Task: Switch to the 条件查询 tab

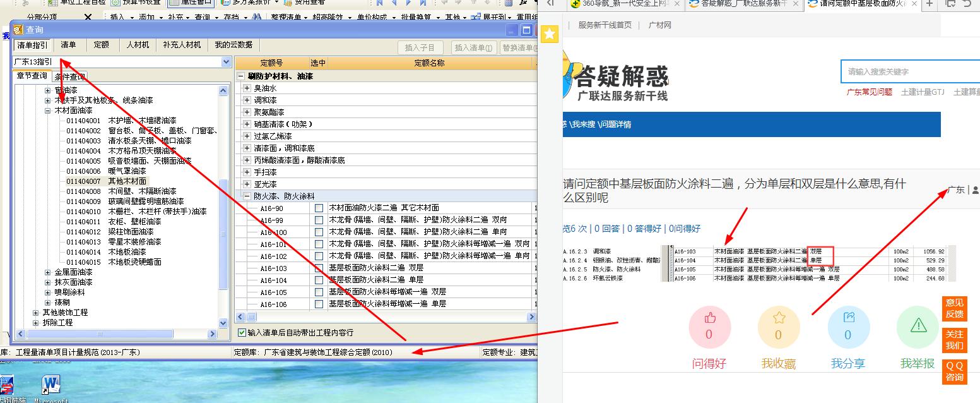Action: (69, 76)
